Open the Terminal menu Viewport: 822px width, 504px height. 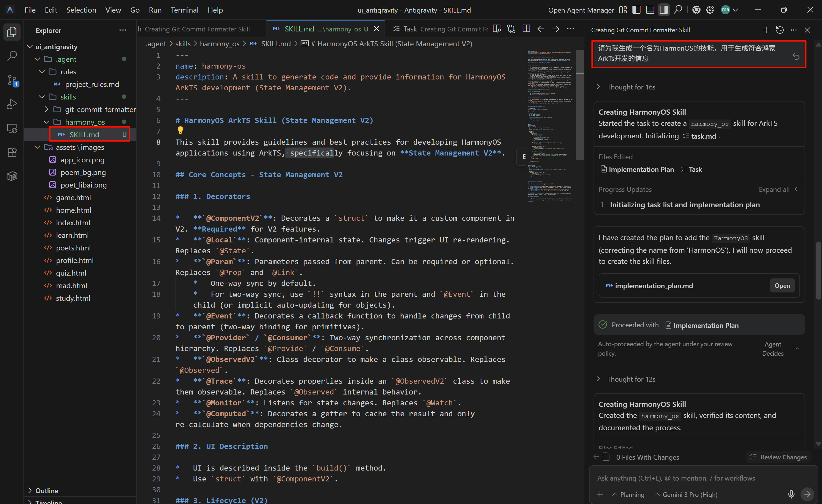(184, 10)
